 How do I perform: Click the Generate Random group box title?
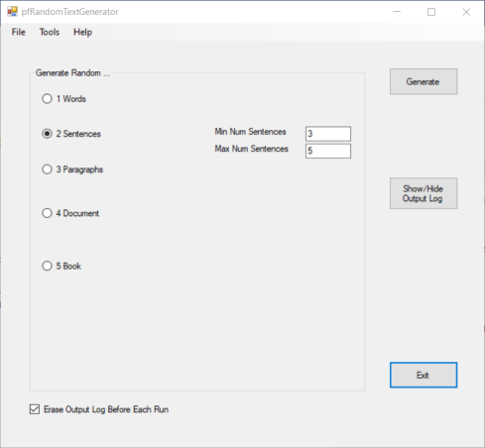[72, 73]
